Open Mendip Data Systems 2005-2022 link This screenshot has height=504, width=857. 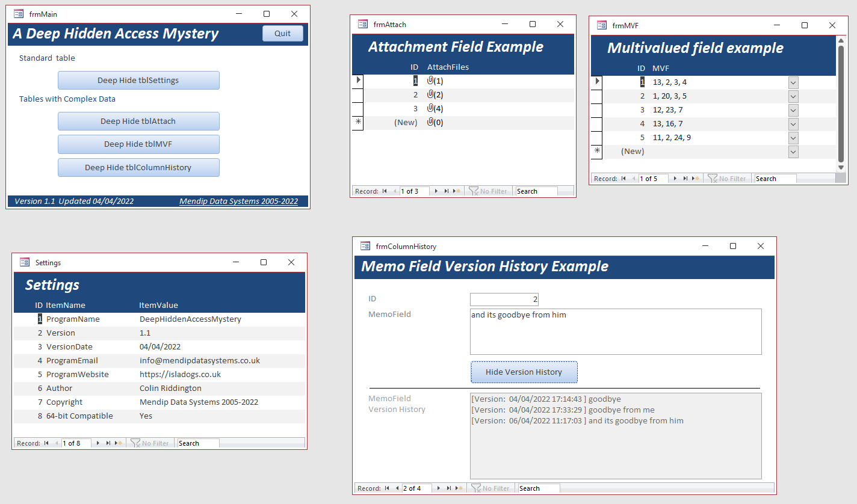[x=238, y=201]
